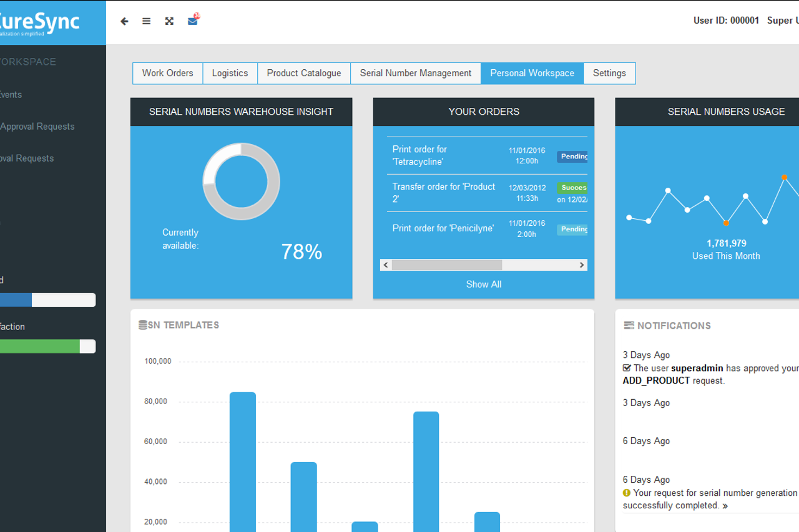Select "Transfer order for 'Product 2'" row
This screenshot has height=532, width=799.
click(x=487, y=193)
